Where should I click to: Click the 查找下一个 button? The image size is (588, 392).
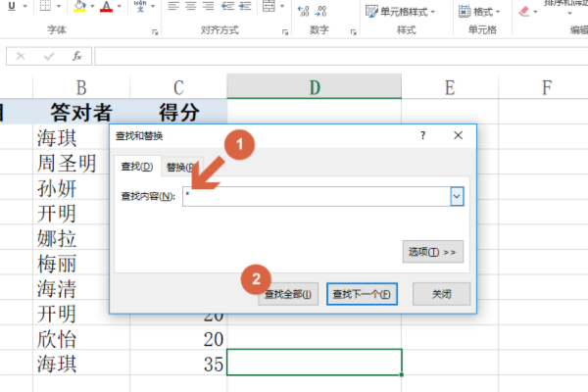pos(362,294)
